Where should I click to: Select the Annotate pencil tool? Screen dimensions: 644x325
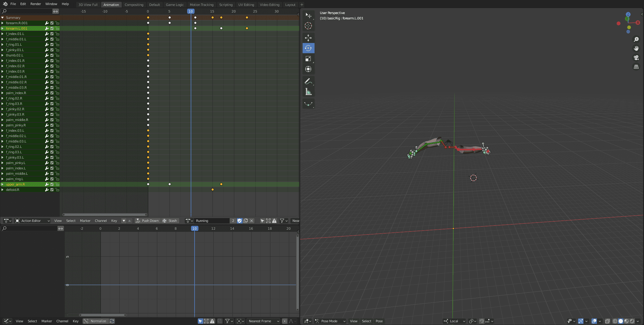(x=308, y=81)
